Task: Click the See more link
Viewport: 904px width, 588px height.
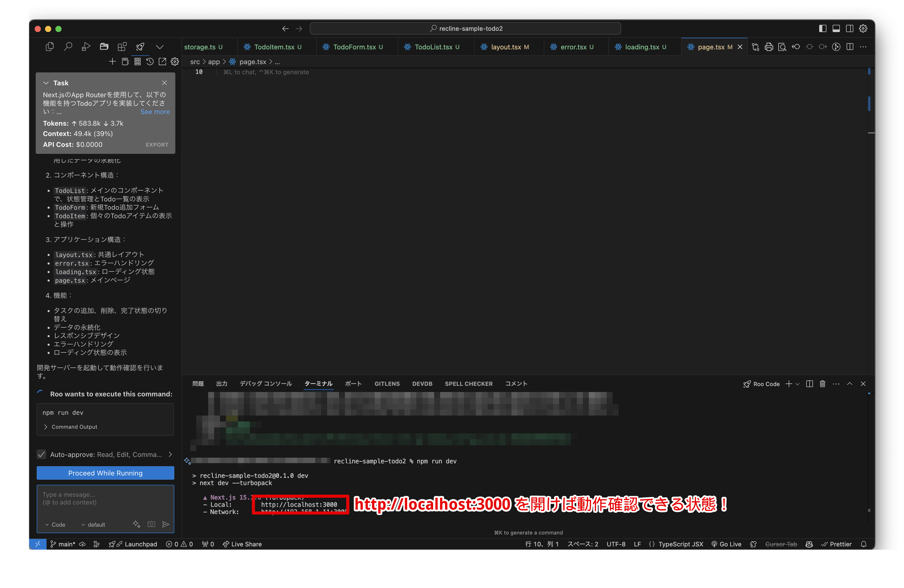Action: click(155, 112)
